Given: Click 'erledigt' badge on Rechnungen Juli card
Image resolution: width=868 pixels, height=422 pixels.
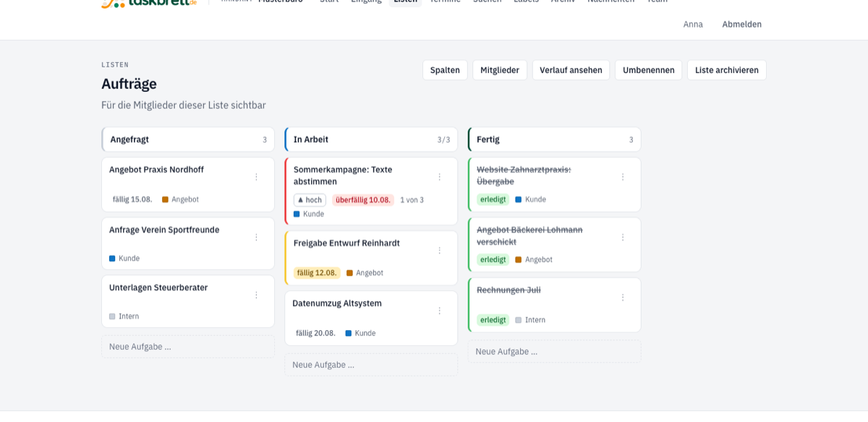Looking at the screenshot, I should pyautogui.click(x=493, y=319).
